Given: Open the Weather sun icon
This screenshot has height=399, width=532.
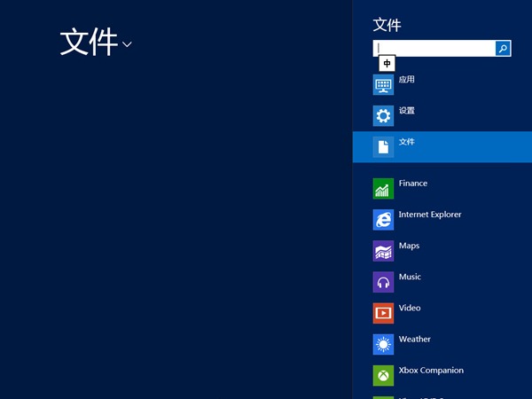Looking at the screenshot, I should (383, 344).
